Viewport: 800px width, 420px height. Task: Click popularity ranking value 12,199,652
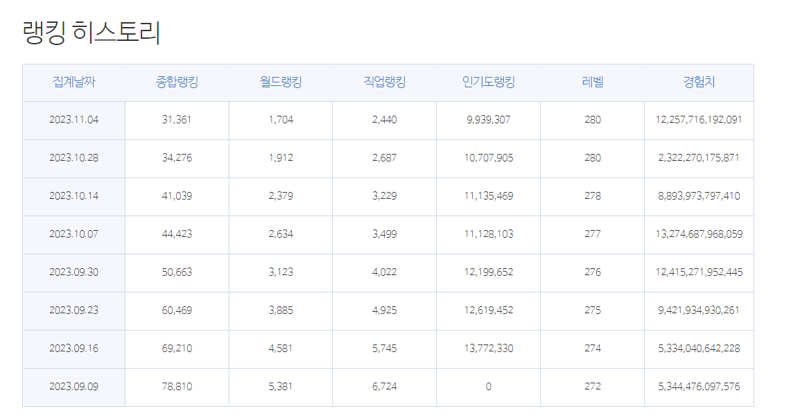[x=488, y=273]
